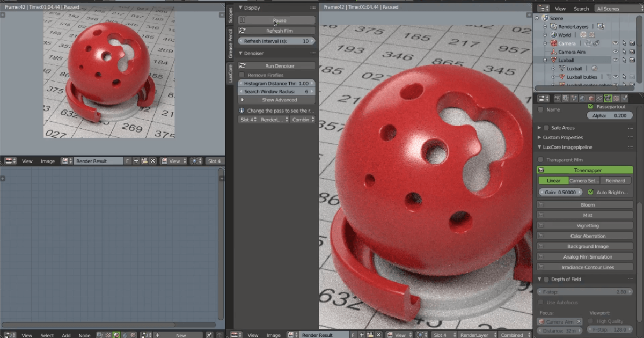Adjust Histogram Distance Threshold slider
Screen dimensions: 644x338
[276, 83]
